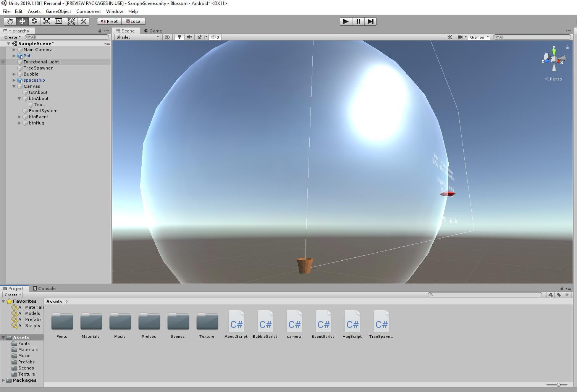577x392 pixels.
Task: Select the combined Transform tool
Action: [71, 21]
